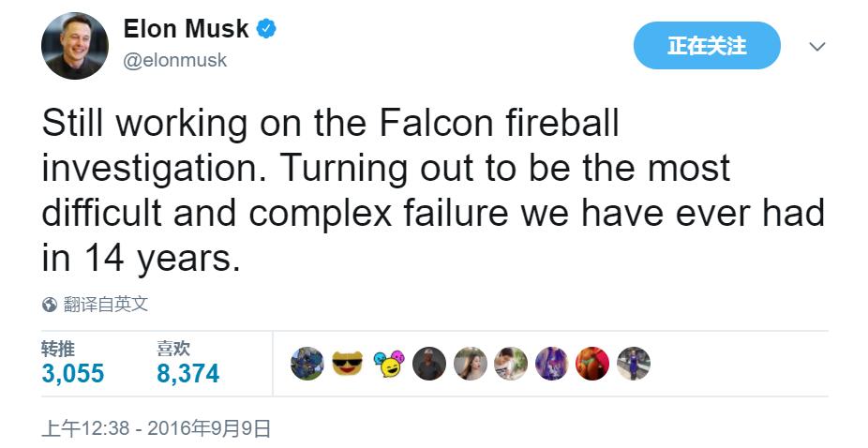868x448 pixels.
Task: Click the tweet text about Falcon fireball
Action: (431, 191)
